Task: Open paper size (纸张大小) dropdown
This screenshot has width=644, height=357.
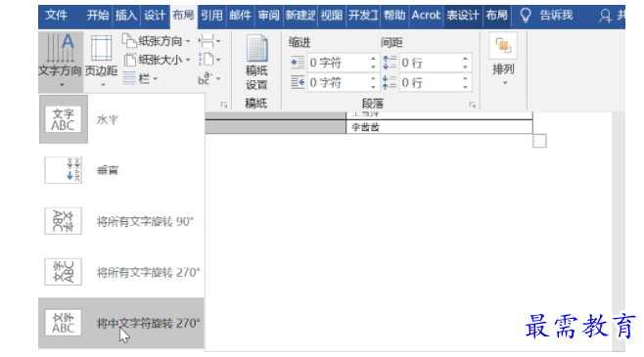Action: click(x=157, y=60)
